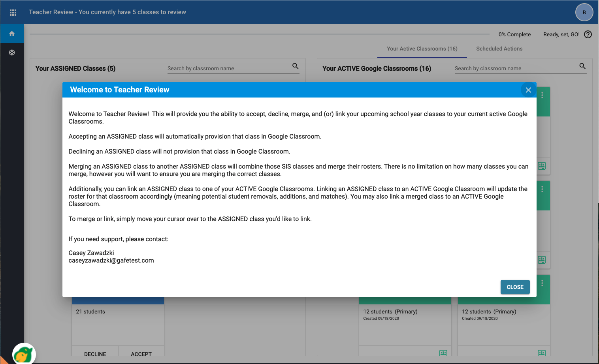599x364 pixels.
Task: Expand three-dot menu on middle classroom card
Action: click(542, 189)
